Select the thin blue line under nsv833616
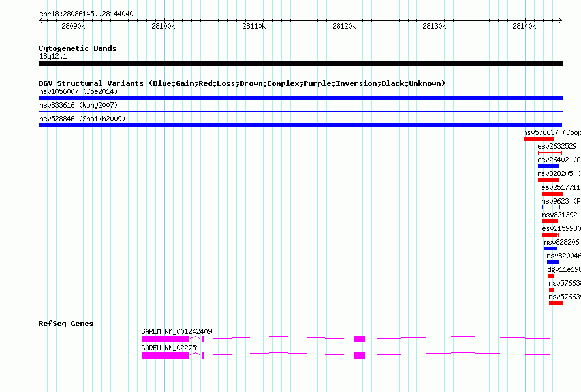Viewport: 581px width, 392px height. click(300, 111)
